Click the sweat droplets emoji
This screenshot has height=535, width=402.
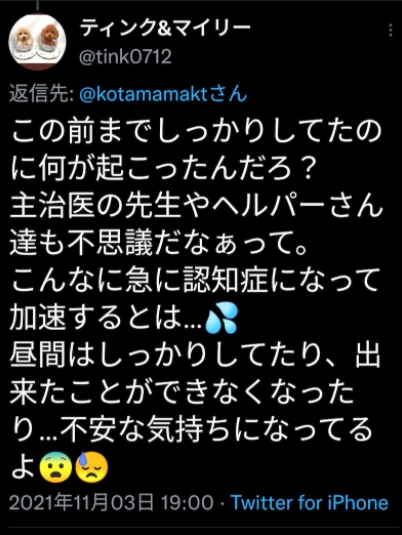pyautogui.click(x=221, y=319)
